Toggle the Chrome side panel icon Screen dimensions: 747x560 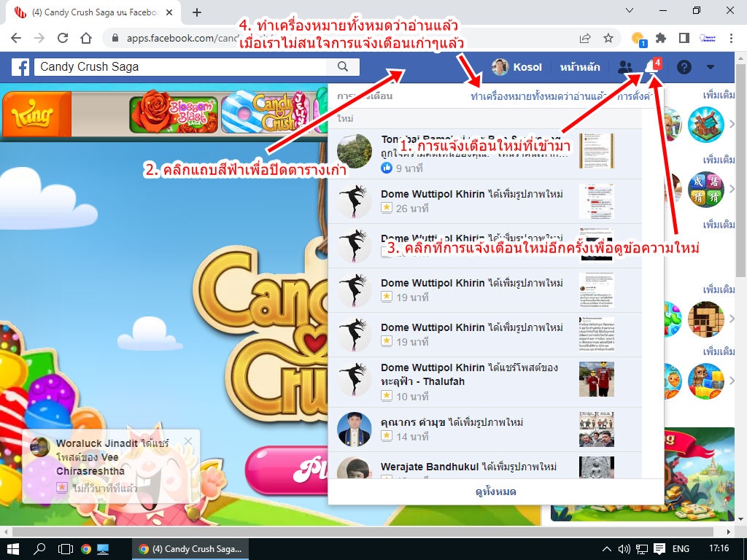(684, 38)
